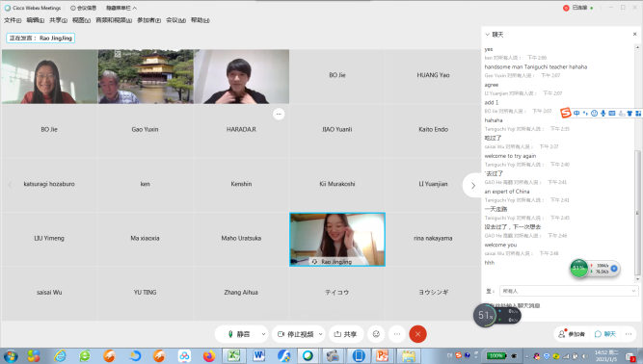Collapse the chat panel header chevron
Screen dimensions: 643x364
(x=487, y=35)
